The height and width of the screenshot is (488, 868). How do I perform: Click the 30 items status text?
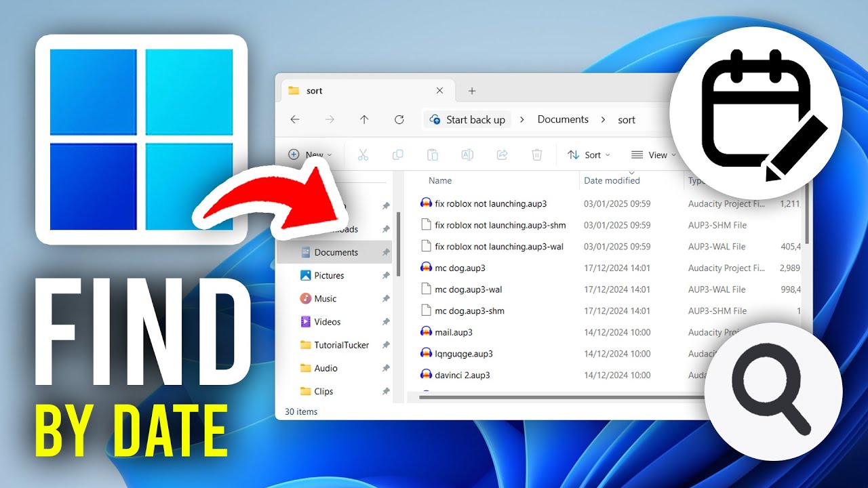click(301, 411)
